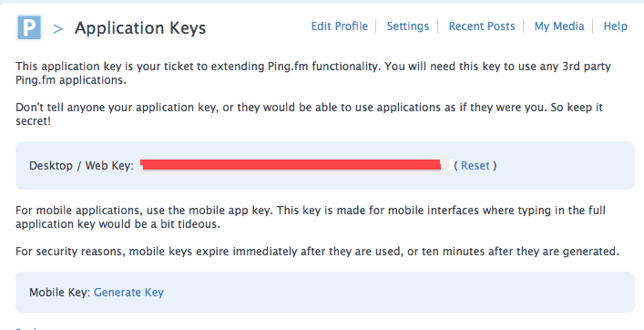This screenshot has height=330, width=644.
Task: Click the partially visible link below Mobile Key box
Action: (x=26, y=328)
